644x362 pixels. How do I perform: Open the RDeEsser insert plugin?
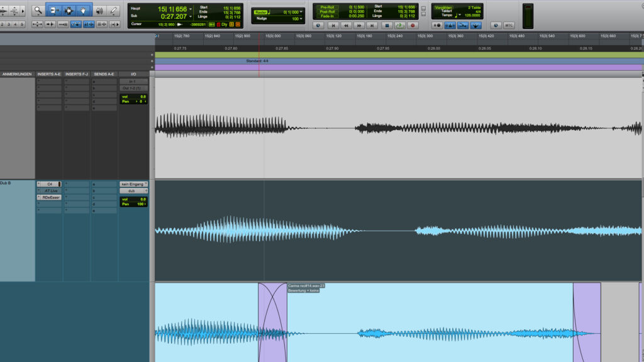pyautogui.click(x=51, y=197)
